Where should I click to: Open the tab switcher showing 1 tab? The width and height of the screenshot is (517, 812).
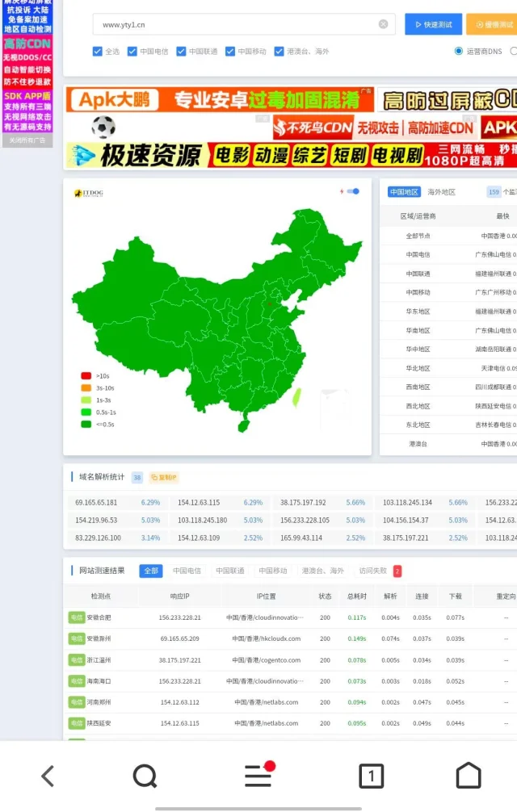point(371,776)
